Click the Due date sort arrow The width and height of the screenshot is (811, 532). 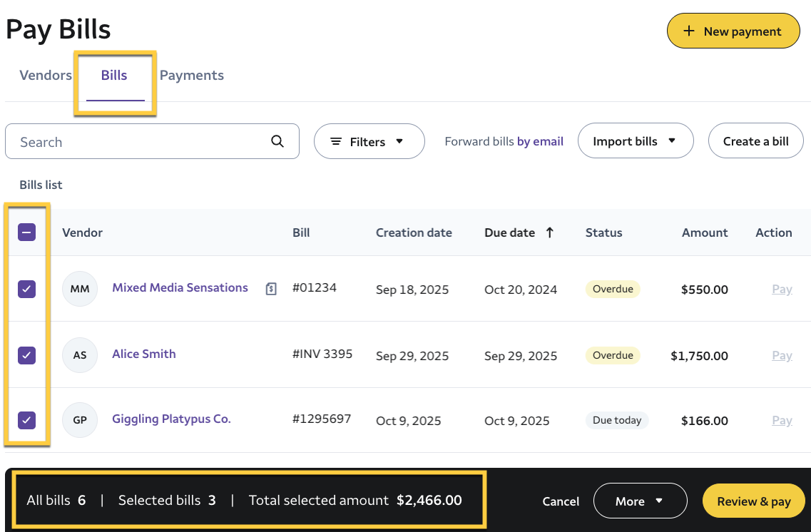pyautogui.click(x=549, y=232)
